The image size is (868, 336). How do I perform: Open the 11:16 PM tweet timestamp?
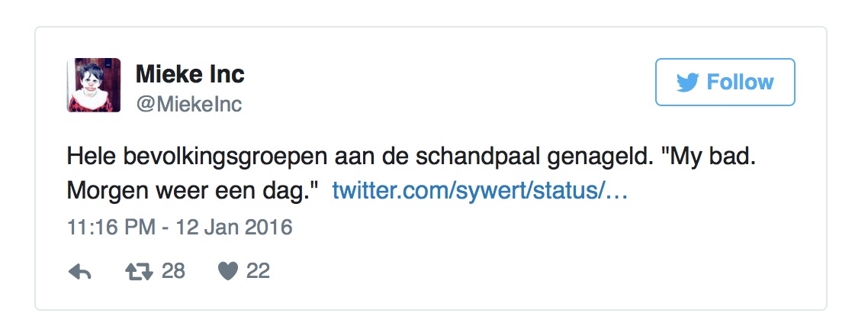pos(111,228)
